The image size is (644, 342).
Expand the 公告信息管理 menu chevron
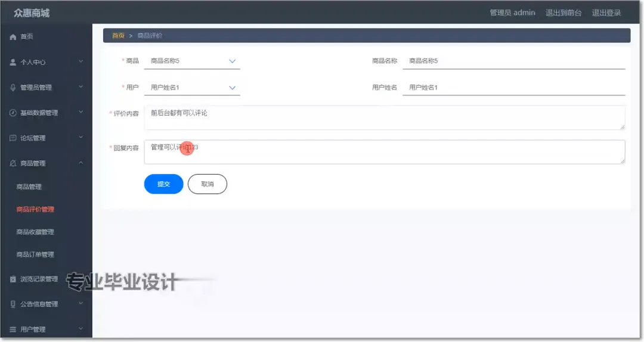tap(81, 303)
